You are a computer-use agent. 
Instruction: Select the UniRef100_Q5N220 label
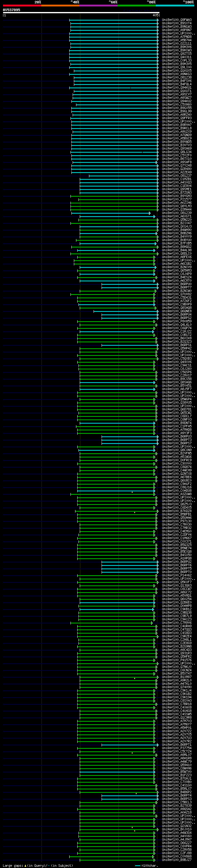click(x=177, y=220)
